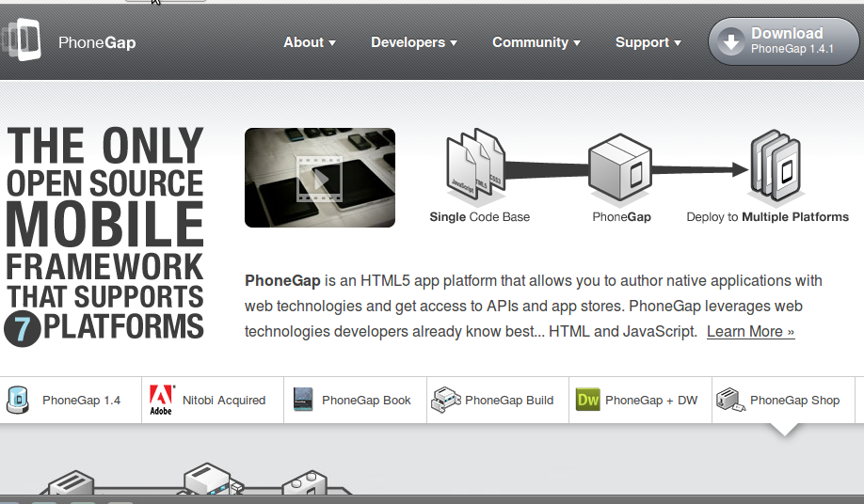
Task: Click 'PhoneGap' caption under box icon
Action: [x=621, y=217]
